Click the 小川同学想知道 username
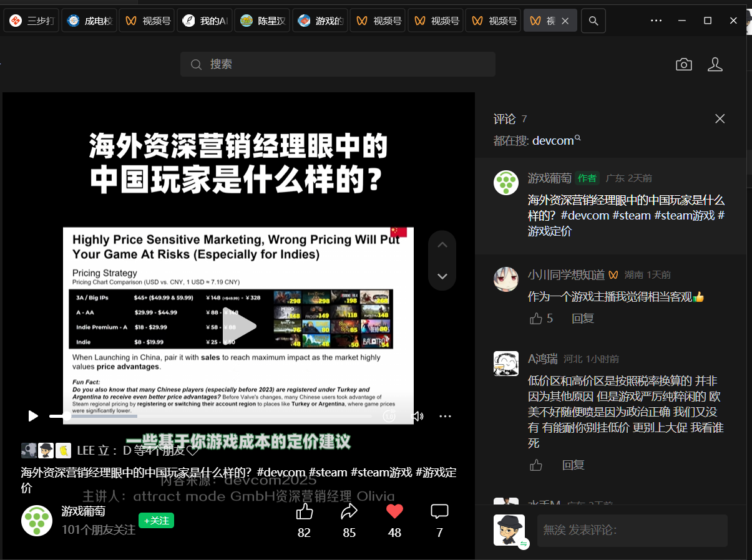This screenshot has height=560, width=752. (566, 274)
